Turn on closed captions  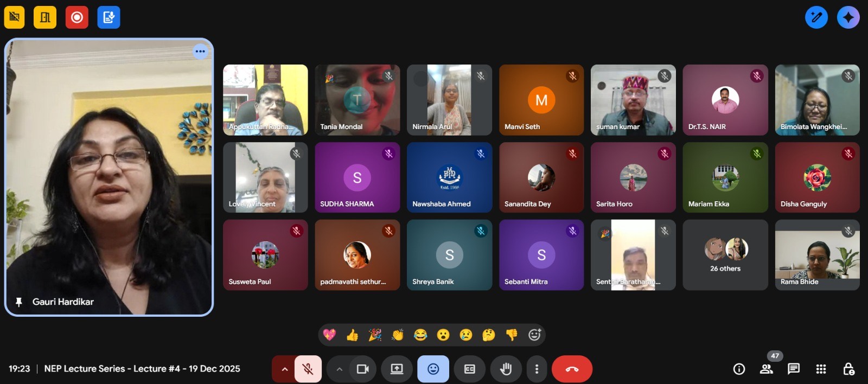click(x=470, y=369)
